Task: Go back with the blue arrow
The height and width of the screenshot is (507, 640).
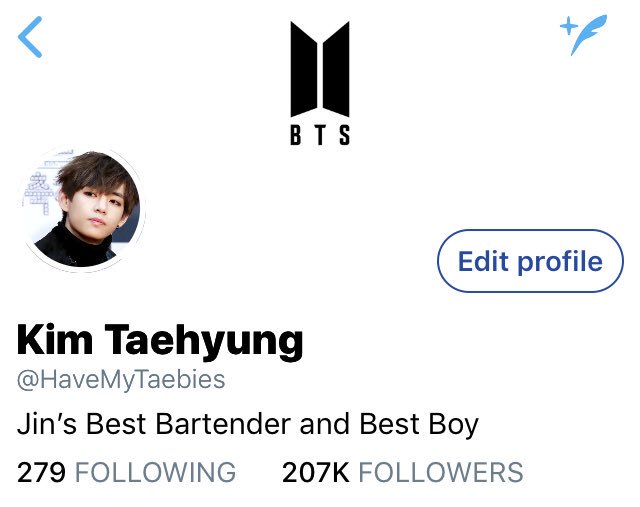Action: (30, 37)
